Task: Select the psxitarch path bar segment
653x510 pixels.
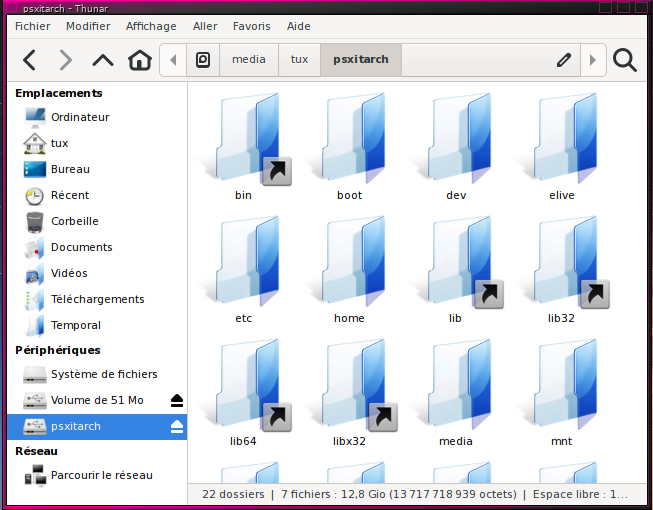Action: point(361,60)
